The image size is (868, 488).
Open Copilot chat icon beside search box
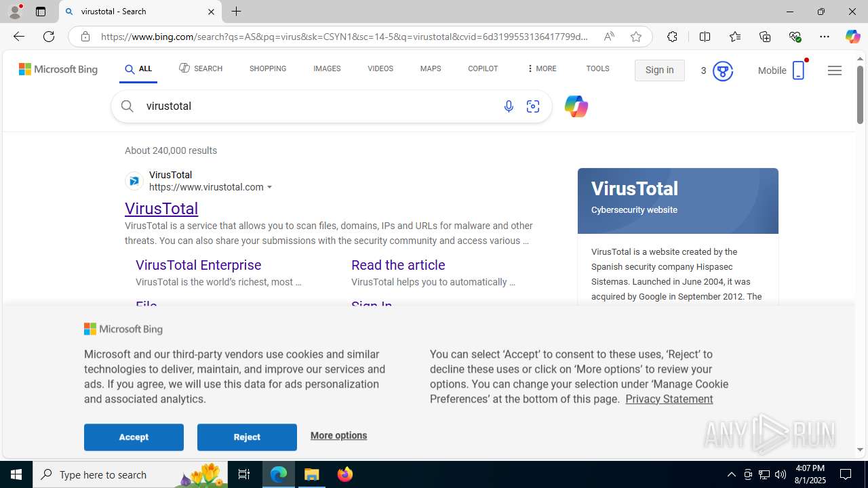(576, 106)
